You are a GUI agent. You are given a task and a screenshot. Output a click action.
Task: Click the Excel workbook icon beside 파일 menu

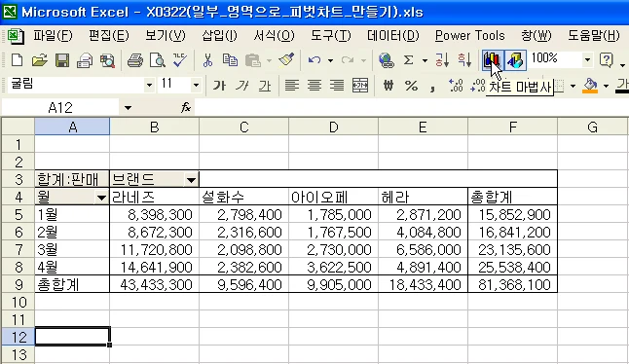tap(16, 36)
